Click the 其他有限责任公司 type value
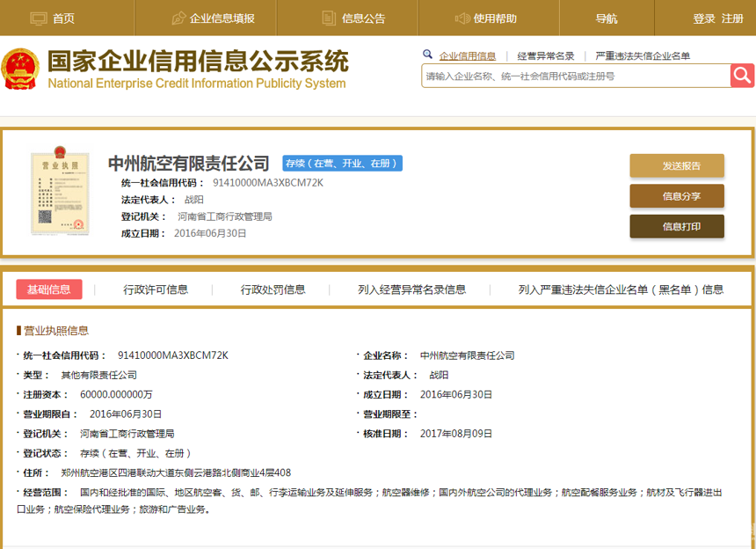Image resolution: width=756 pixels, height=549 pixels. pyautogui.click(x=98, y=375)
